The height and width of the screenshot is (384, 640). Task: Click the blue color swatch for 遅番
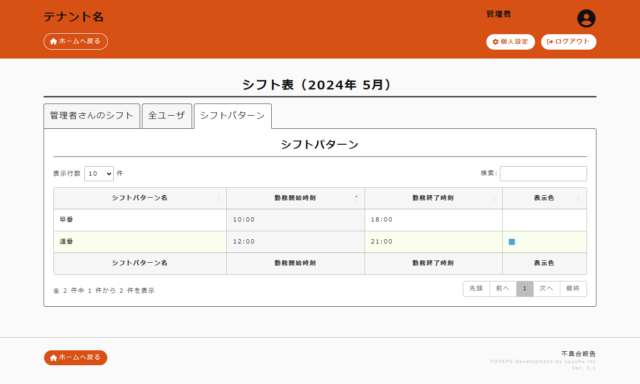pos(512,242)
